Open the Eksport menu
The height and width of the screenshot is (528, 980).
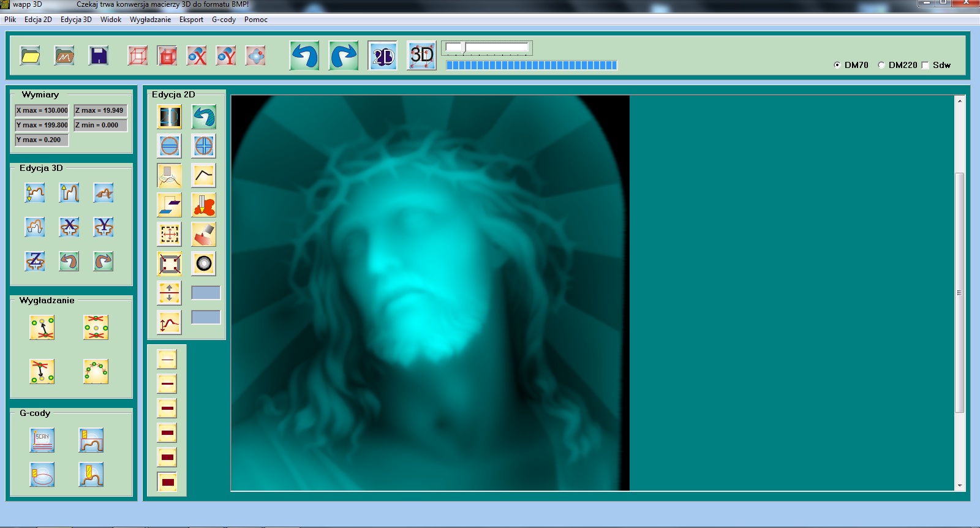(191, 20)
